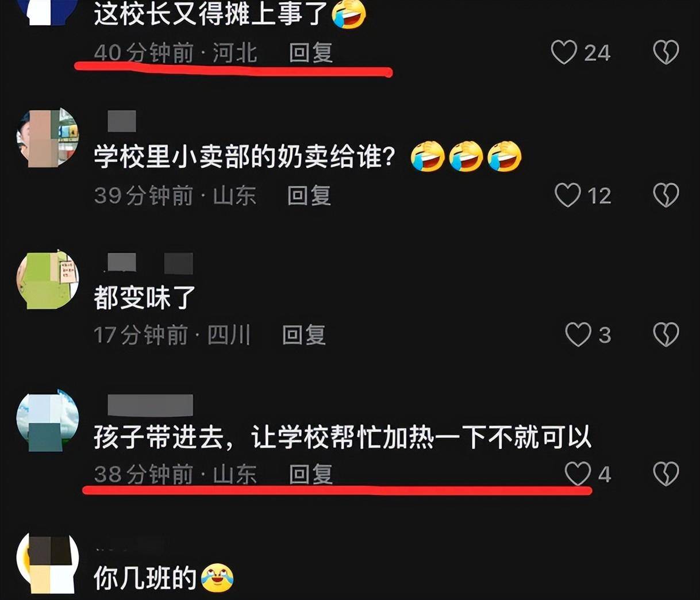Like the 都变味了 comment
Image resolution: width=700 pixels, height=600 pixels.
(x=578, y=334)
